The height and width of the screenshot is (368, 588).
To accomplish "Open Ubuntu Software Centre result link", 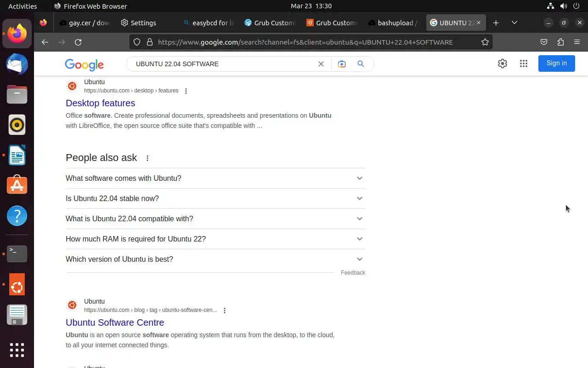I will click(x=115, y=322).
